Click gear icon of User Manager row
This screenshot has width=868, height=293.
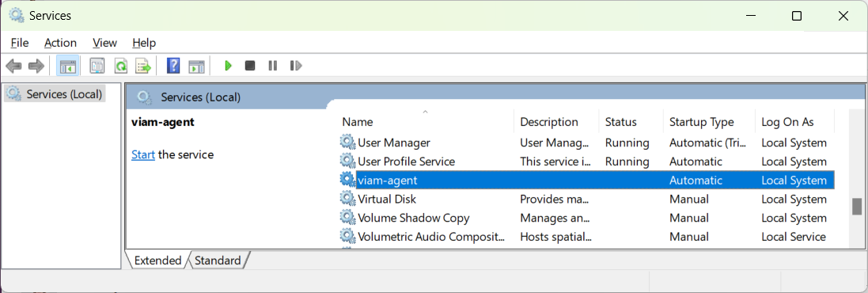click(x=347, y=143)
